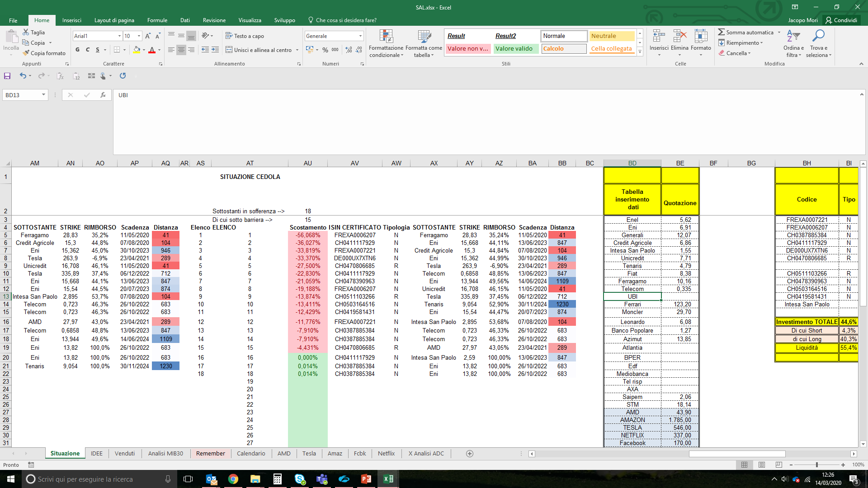
Task: Click Condividi share button
Action: click(841, 20)
